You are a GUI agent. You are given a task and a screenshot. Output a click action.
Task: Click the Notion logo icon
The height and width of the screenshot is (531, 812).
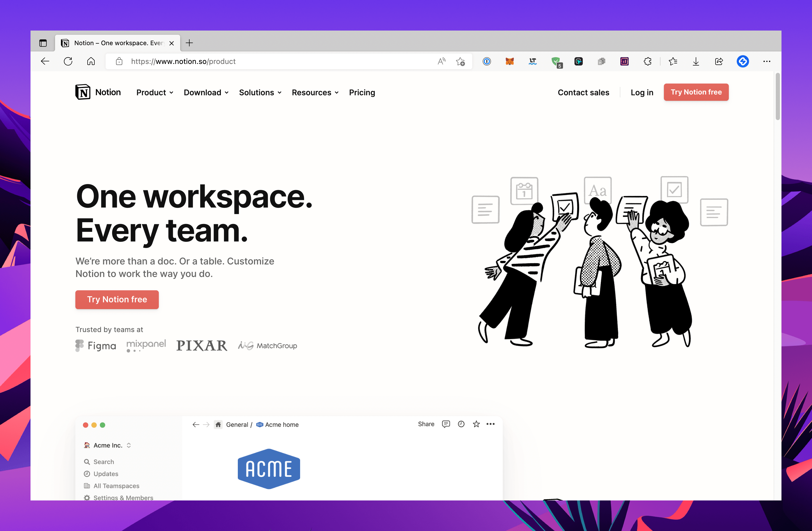(83, 92)
